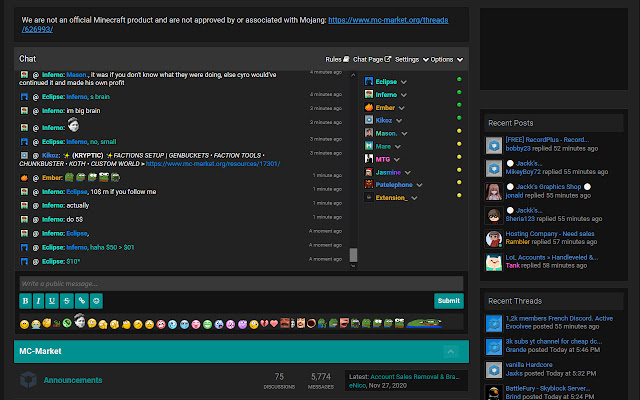
Task: Click the insert link button in chat editor
Action: point(82,301)
